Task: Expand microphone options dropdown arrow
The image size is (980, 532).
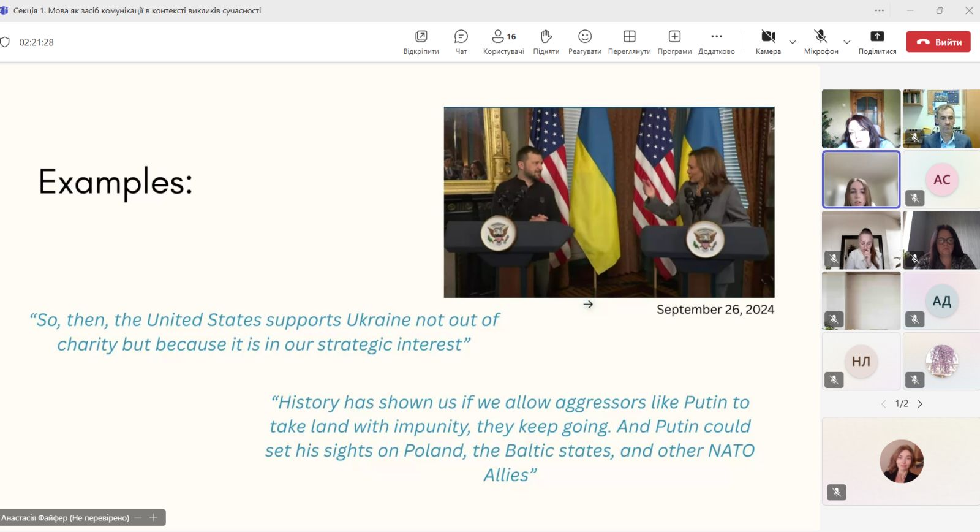Action: [x=847, y=42]
